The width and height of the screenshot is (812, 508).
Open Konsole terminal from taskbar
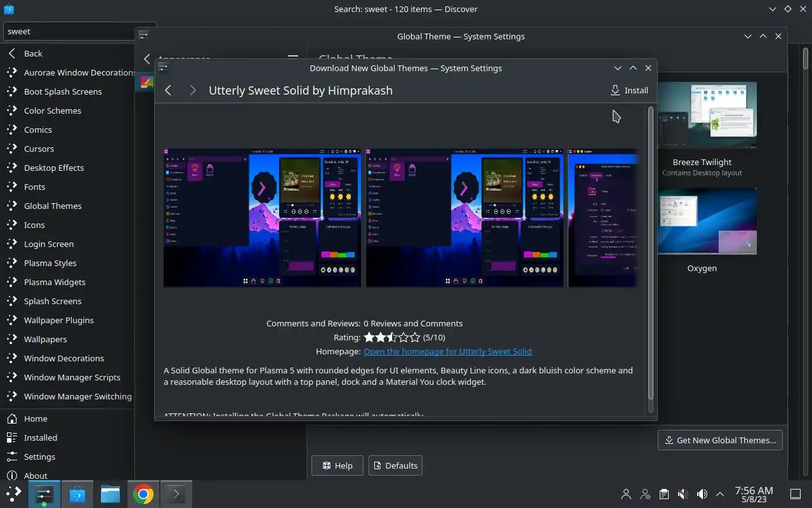176,494
